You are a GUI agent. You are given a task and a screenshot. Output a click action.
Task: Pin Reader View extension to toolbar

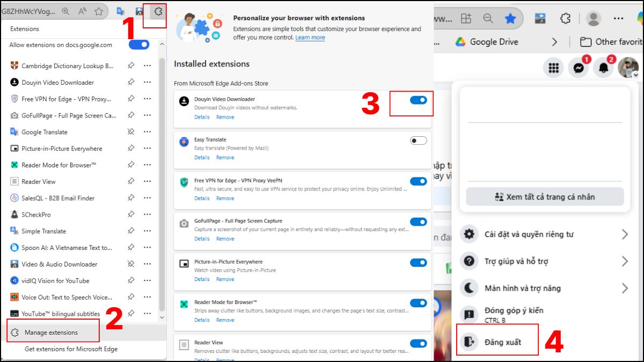[131, 181]
